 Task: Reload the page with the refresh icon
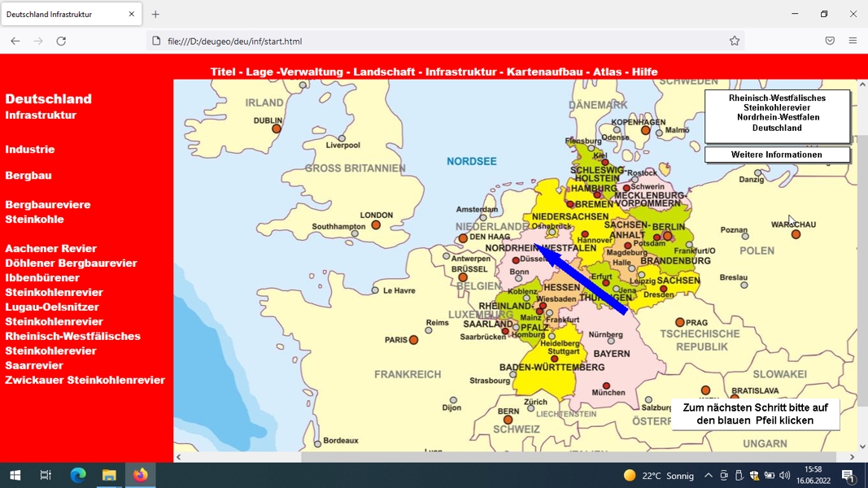point(61,41)
